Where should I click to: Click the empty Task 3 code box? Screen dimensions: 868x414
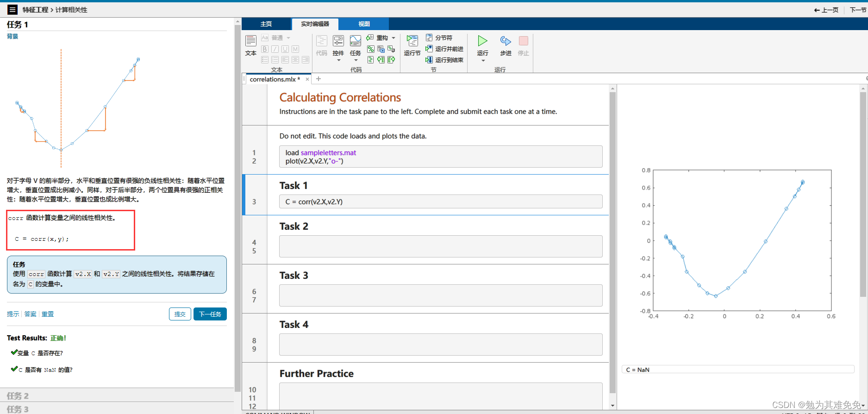coord(441,295)
